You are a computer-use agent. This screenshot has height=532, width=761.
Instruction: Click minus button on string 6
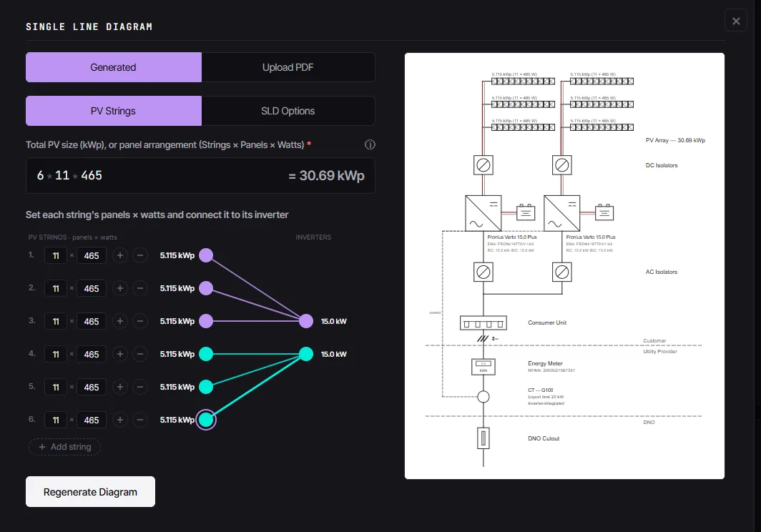pos(140,420)
